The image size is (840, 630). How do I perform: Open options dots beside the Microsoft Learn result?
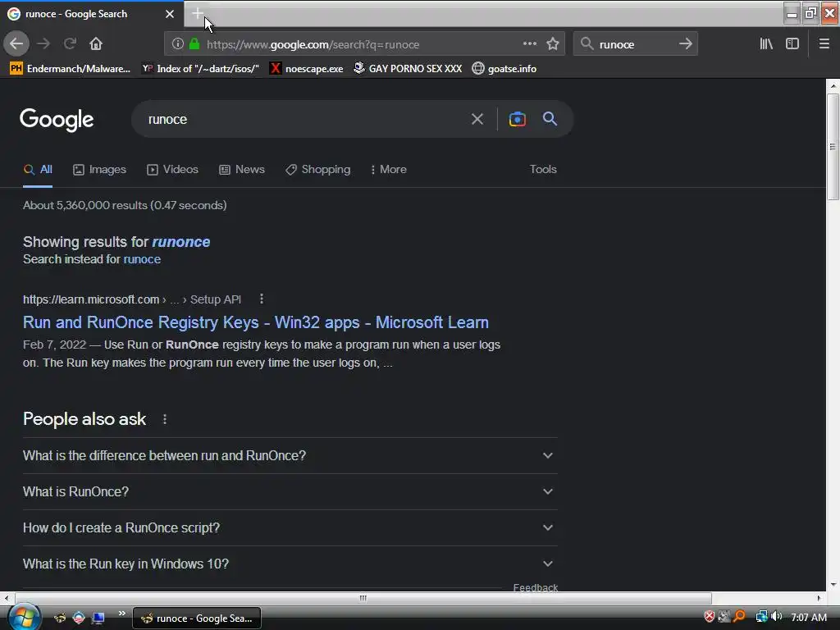[261, 299]
